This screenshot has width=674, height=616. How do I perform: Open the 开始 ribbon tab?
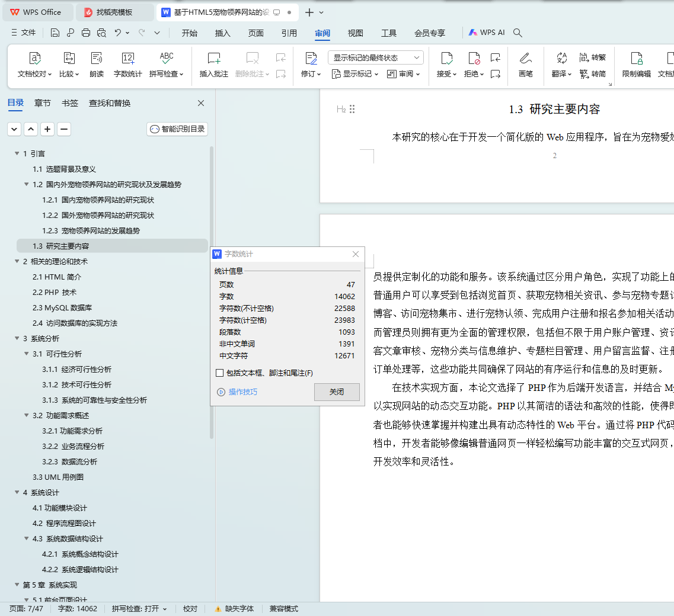pyautogui.click(x=190, y=33)
